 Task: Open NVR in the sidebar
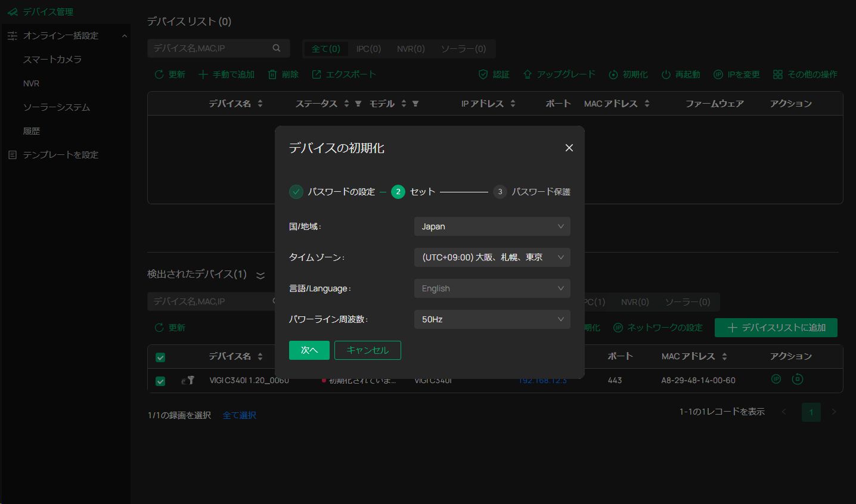coord(31,83)
